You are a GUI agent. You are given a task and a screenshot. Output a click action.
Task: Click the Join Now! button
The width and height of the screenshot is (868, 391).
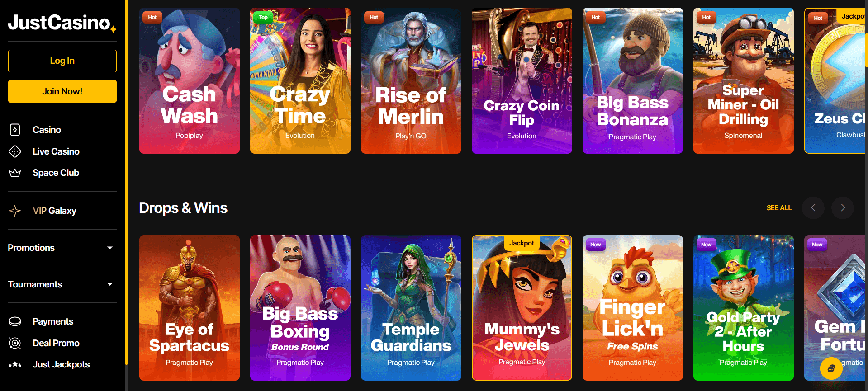click(x=62, y=91)
